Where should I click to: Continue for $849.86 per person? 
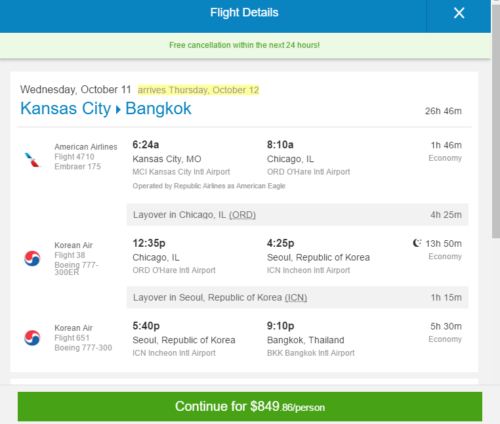pos(250,406)
